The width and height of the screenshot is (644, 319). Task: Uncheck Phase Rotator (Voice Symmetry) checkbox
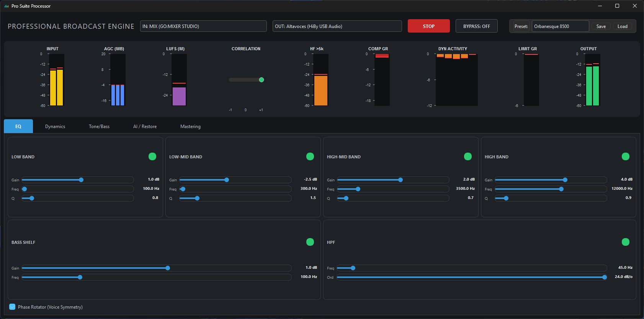12,307
